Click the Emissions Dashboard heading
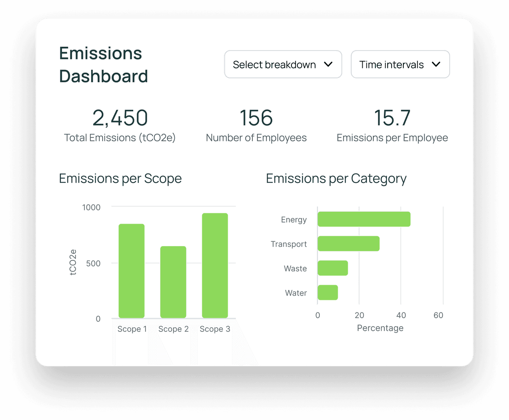 click(x=103, y=64)
